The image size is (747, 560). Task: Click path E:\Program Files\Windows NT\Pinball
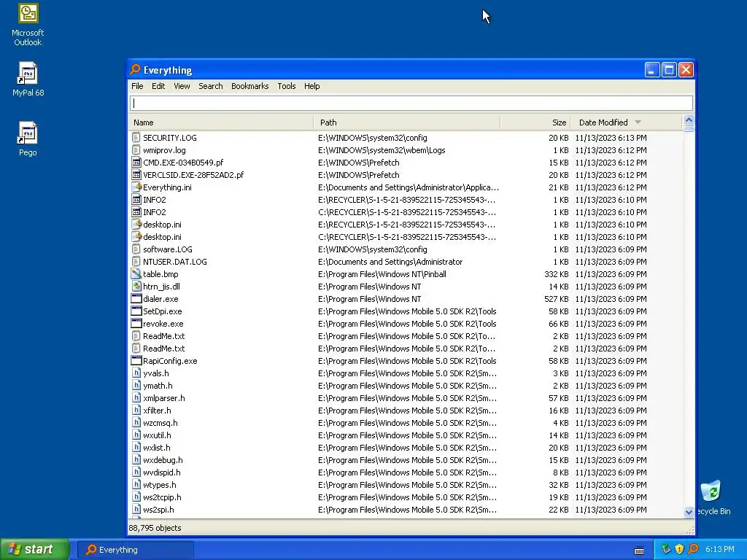coord(382,274)
